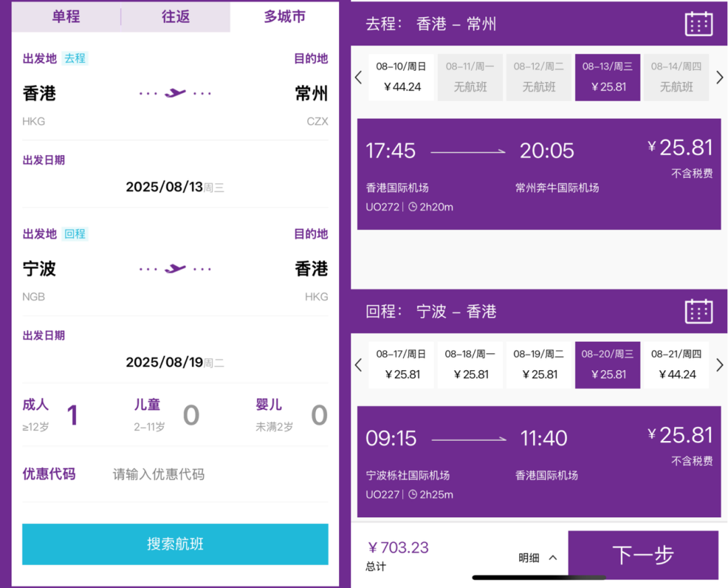Viewport: 728px width, 588px height.
Task: Select return date 08-17/周日
Action: pyautogui.click(x=401, y=365)
